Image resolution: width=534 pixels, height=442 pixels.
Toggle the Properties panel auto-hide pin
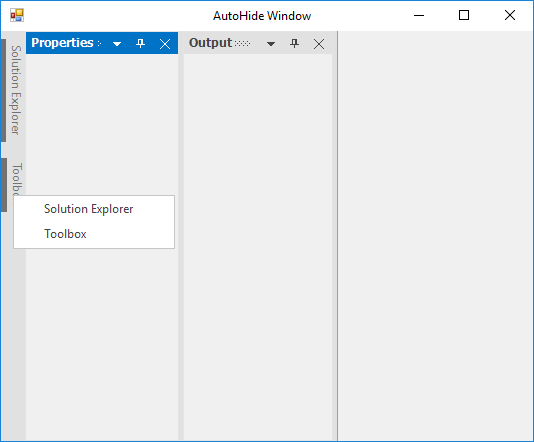pos(140,44)
